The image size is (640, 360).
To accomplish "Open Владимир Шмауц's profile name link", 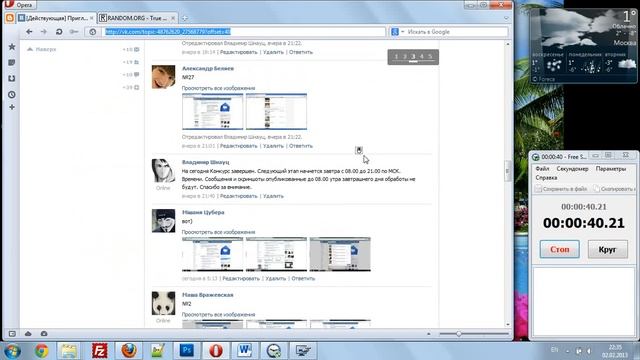I will point(205,162).
